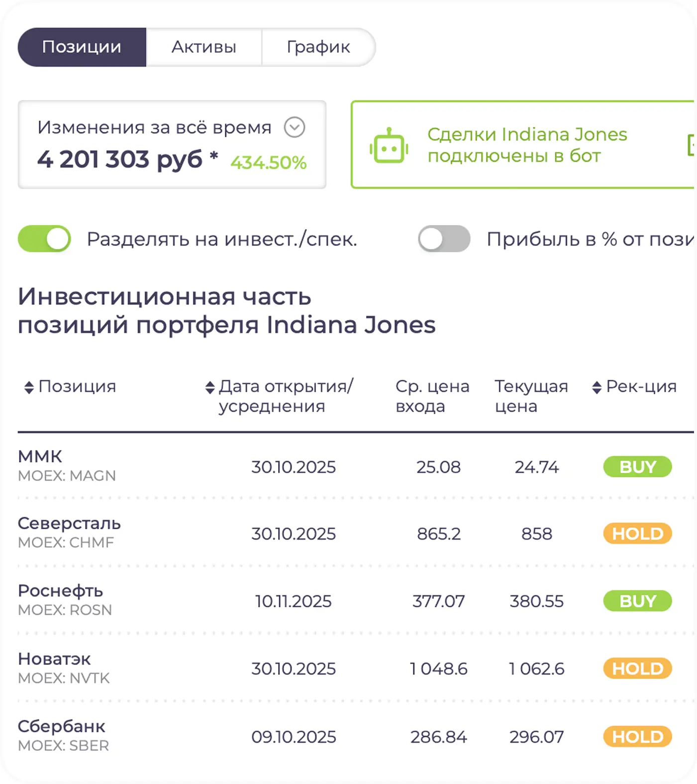The height and width of the screenshot is (784, 697).
Task: Expand the Изменения за всё время dropdown chevron
Action: (294, 127)
